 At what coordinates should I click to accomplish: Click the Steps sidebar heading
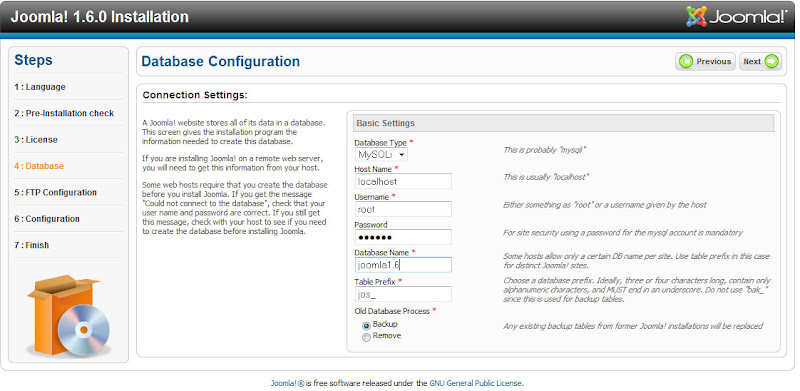[33, 60]
